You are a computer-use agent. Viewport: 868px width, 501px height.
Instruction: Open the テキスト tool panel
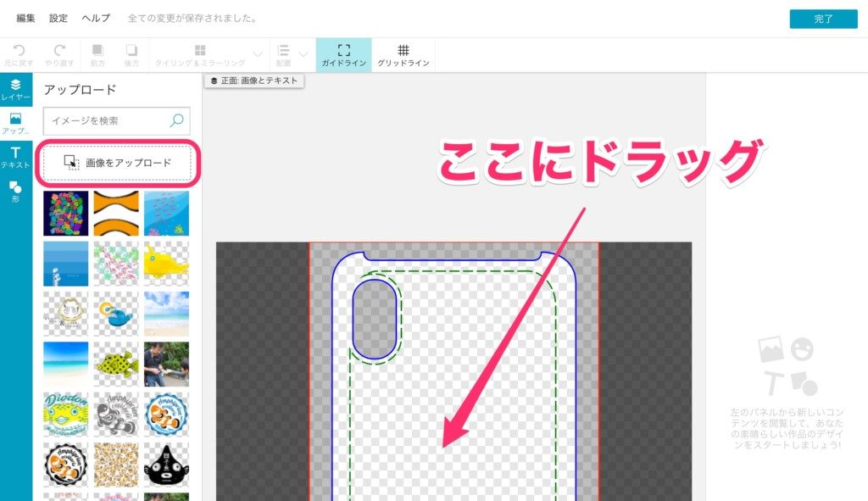coord(15,157)
